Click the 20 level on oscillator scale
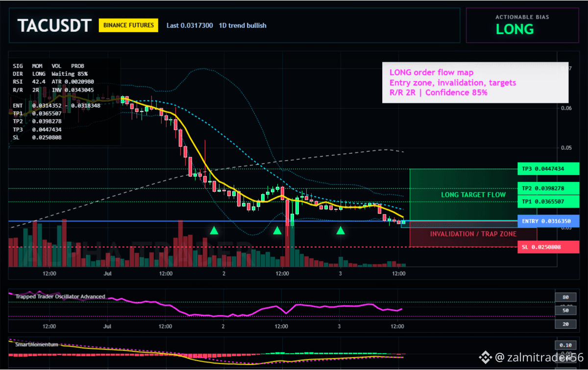The height and width of the screenshot is (370, 588). pos(564,324)
